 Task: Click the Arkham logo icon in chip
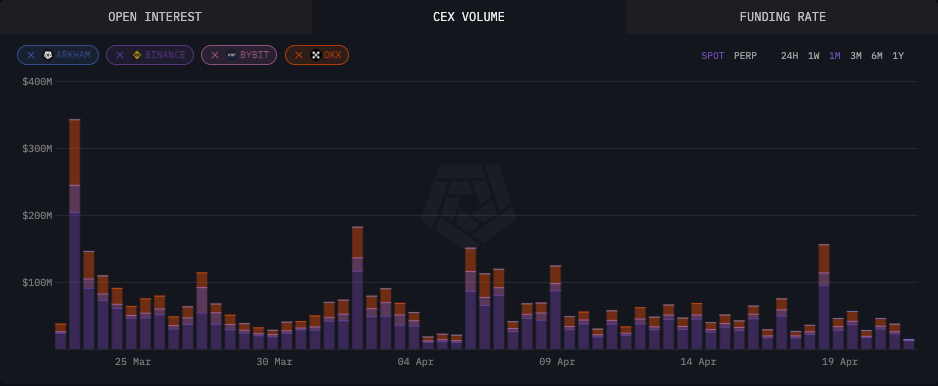[x=48, y=55]
